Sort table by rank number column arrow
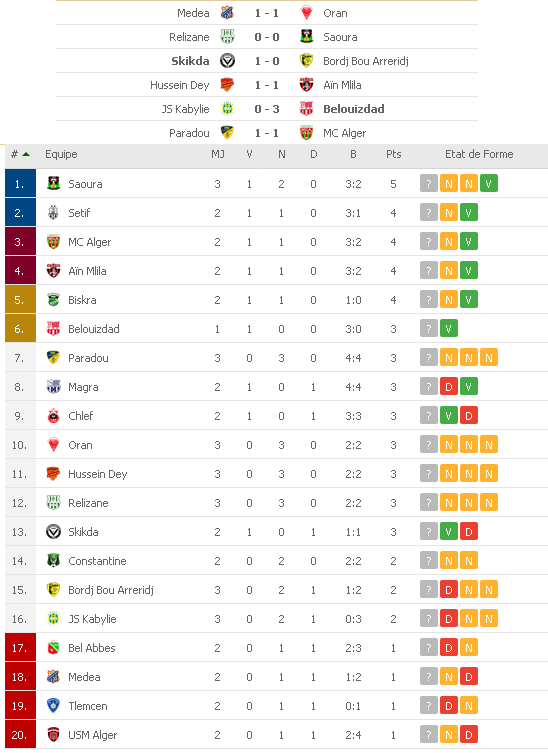Viewport: 548px width, 753px height. coord(26,154)
